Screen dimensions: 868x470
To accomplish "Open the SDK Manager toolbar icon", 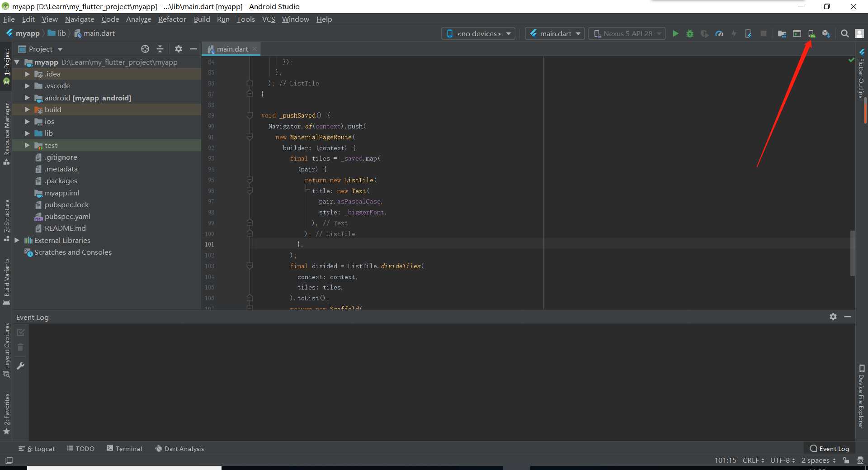I will tap(826, 33).
